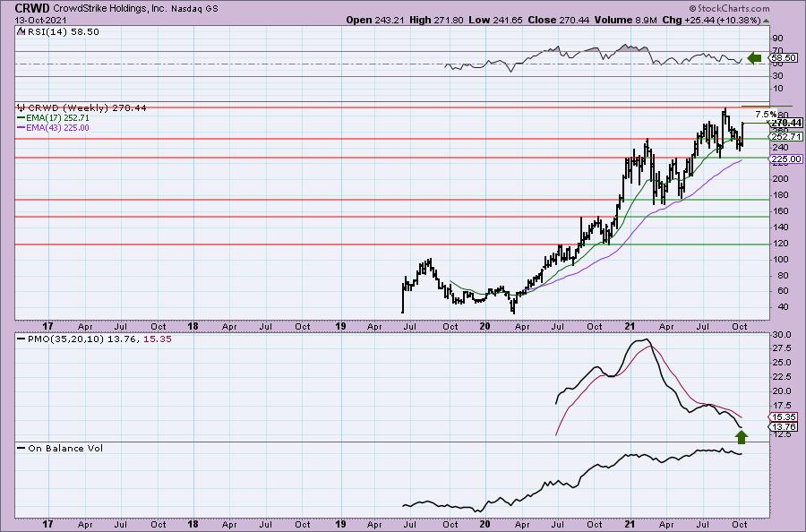The image size is (806, 532).
Task: Click the 58.50 RSI value tag
Action: click(784, 57)
